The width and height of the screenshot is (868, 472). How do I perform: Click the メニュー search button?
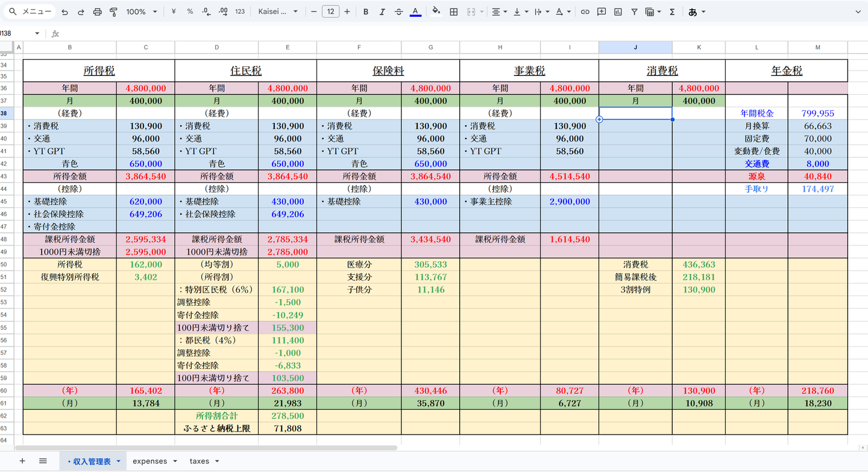29,11
